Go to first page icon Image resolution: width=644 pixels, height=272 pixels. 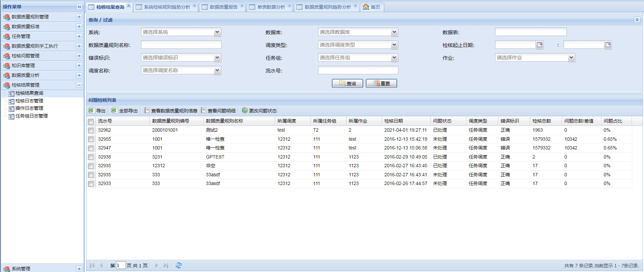92,265
